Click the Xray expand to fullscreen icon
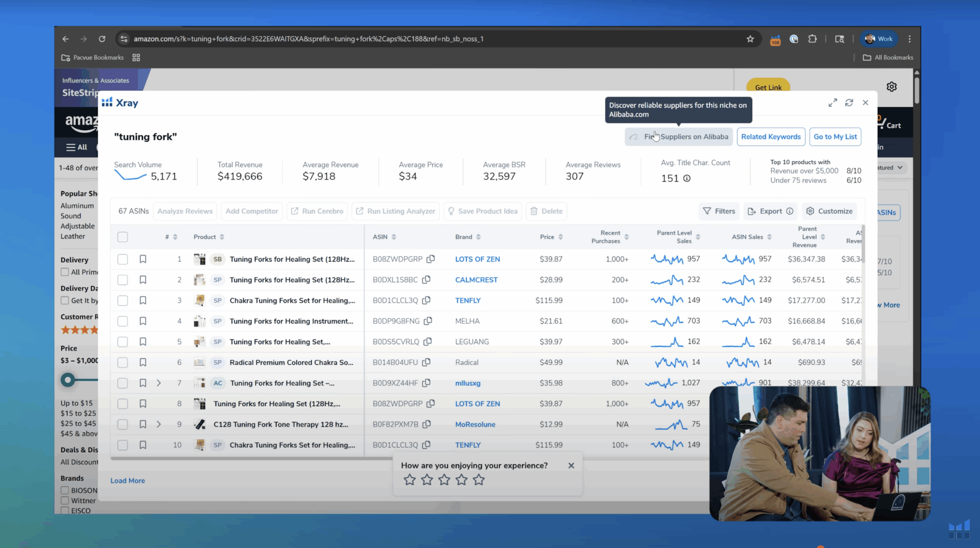 click(832, 103)
